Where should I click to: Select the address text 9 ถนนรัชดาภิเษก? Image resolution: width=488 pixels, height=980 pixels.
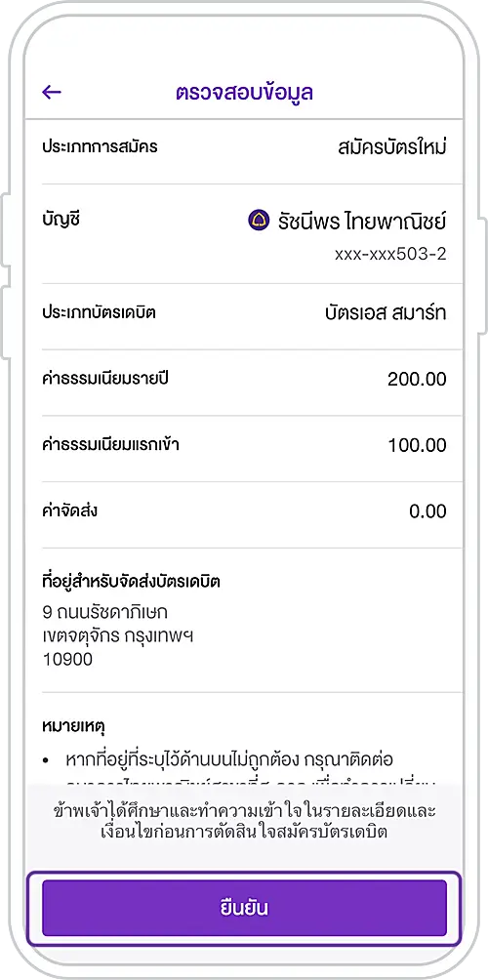[105, 611]
